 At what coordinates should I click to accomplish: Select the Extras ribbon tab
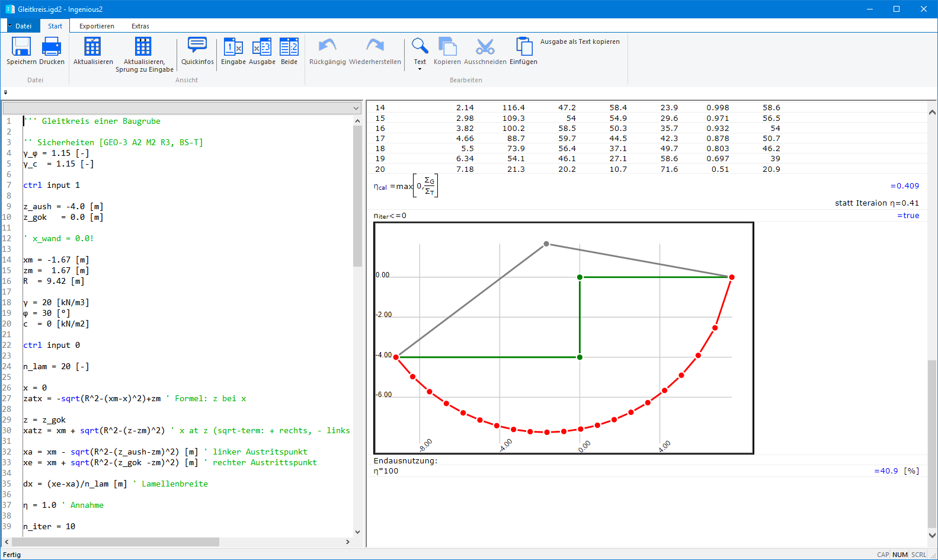(140, 26)
